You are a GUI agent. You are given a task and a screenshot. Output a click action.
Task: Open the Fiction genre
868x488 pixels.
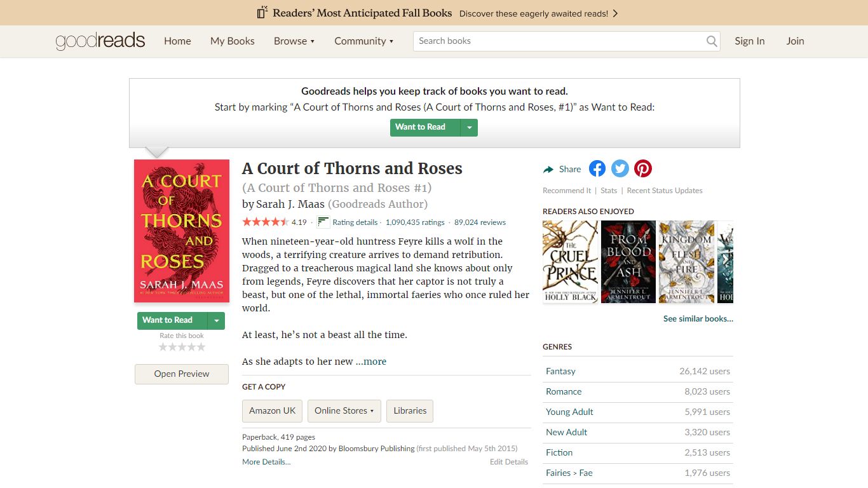[559, 452]
